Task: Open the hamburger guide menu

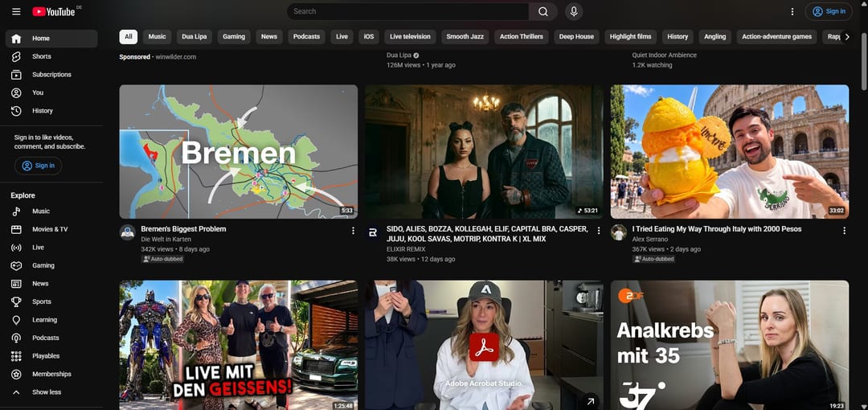Action: pyautogui.click(x=16, y=11)
